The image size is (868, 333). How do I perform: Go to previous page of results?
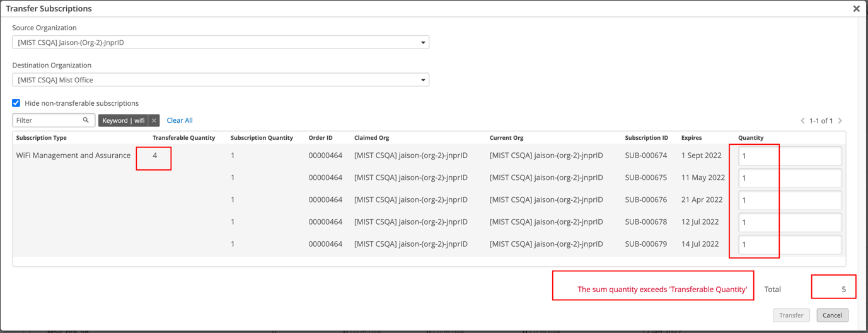point(802,121)
